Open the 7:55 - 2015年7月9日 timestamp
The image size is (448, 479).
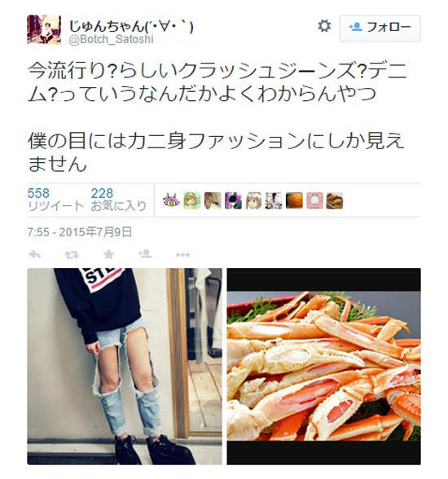click(x=79, y=232)
